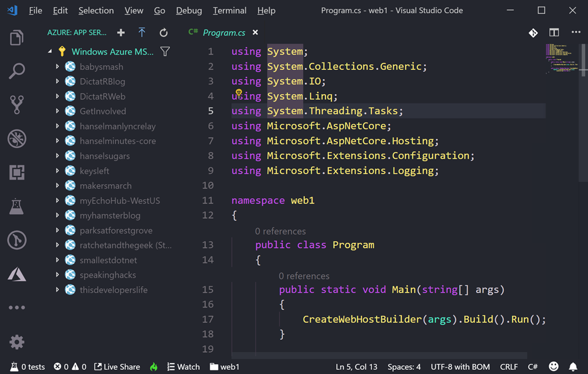Open changes with the git diamond icon
The image size is (588, 374).
(x=533, y=33)
